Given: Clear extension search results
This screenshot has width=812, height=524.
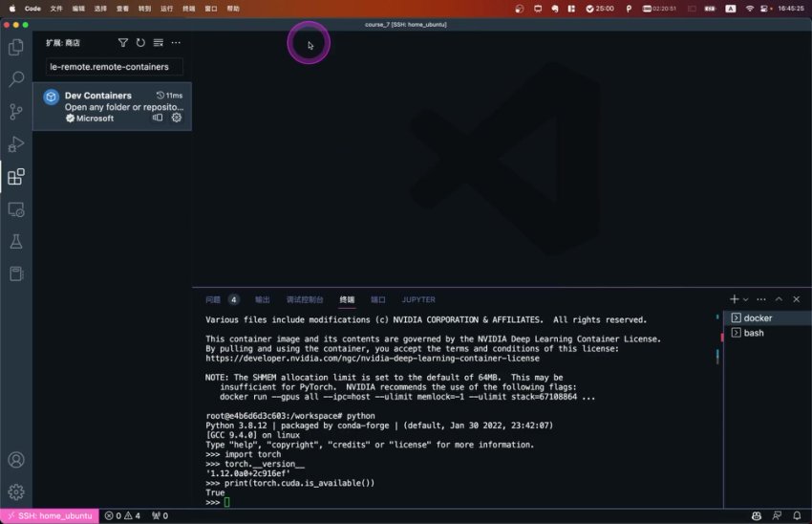Looking at the screenshot, I should click(x=158, y=43).
